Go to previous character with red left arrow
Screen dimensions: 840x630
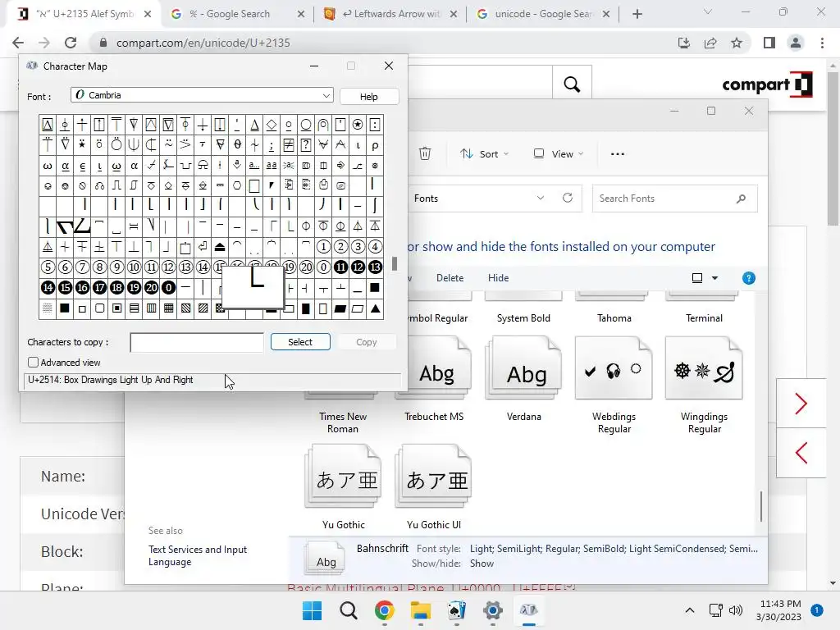click(x=801, y=453)
